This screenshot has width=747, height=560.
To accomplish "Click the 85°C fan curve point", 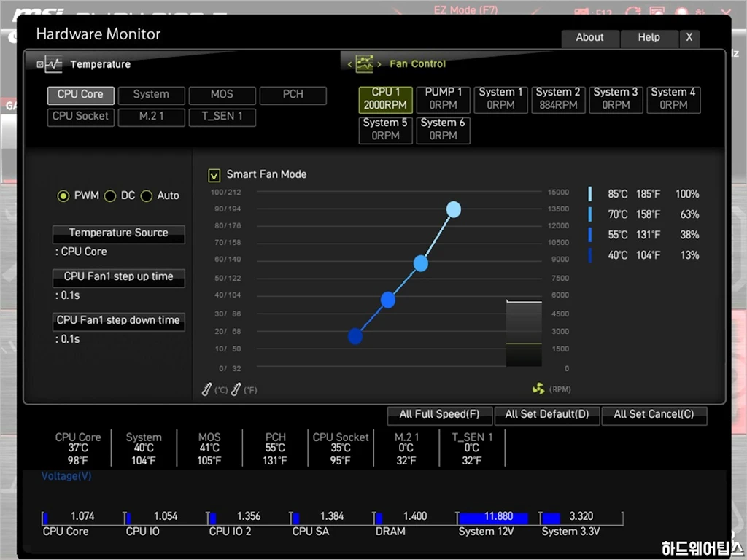I will [454, 209].
